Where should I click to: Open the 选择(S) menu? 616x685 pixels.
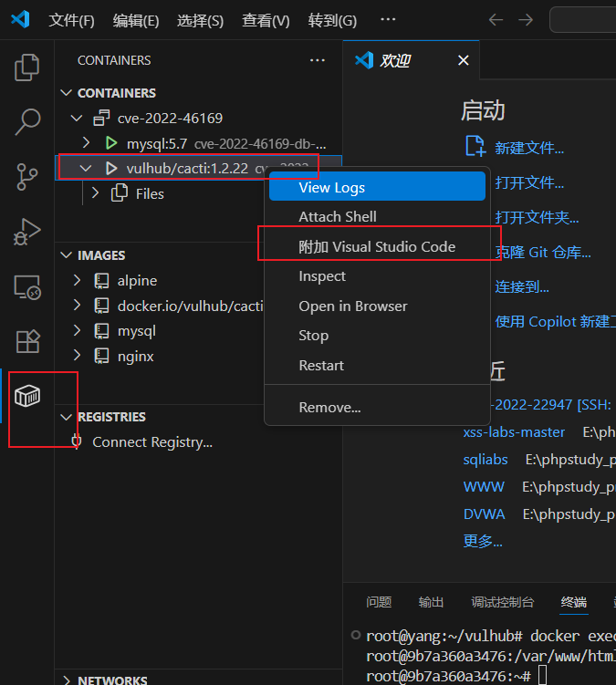200,21
